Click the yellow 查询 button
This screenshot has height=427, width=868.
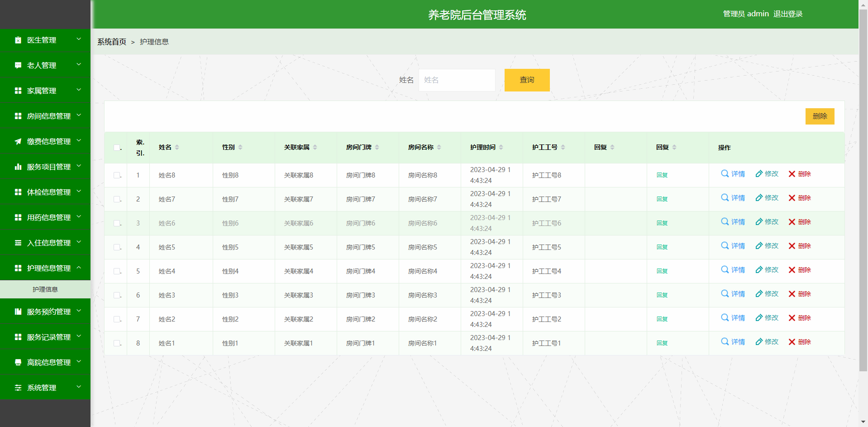[527, 80]
